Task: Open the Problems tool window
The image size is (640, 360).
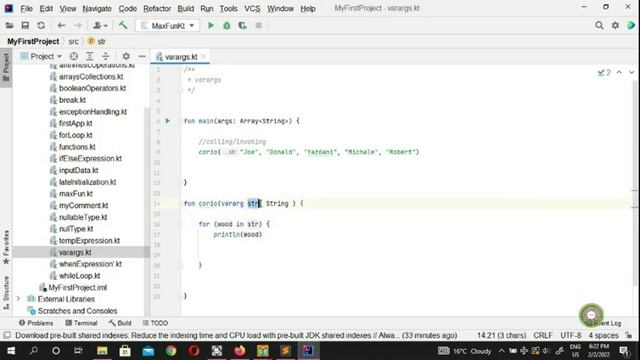Action: click(x=36, y=323)
